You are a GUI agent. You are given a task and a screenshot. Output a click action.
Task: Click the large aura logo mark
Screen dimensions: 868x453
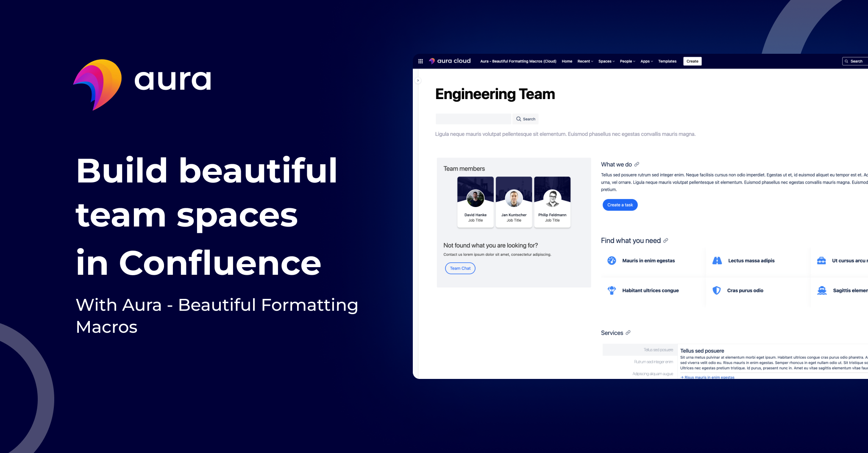click(x=98, y=84)
